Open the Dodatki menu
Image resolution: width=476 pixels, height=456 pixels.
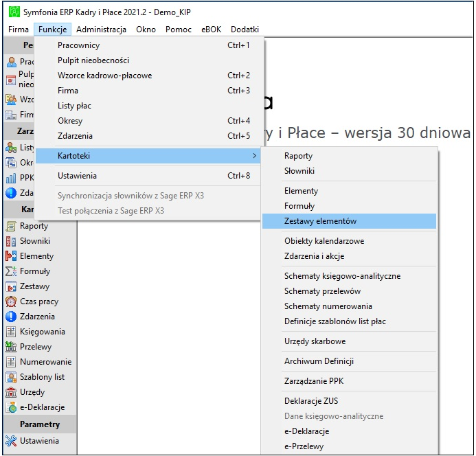245,30
